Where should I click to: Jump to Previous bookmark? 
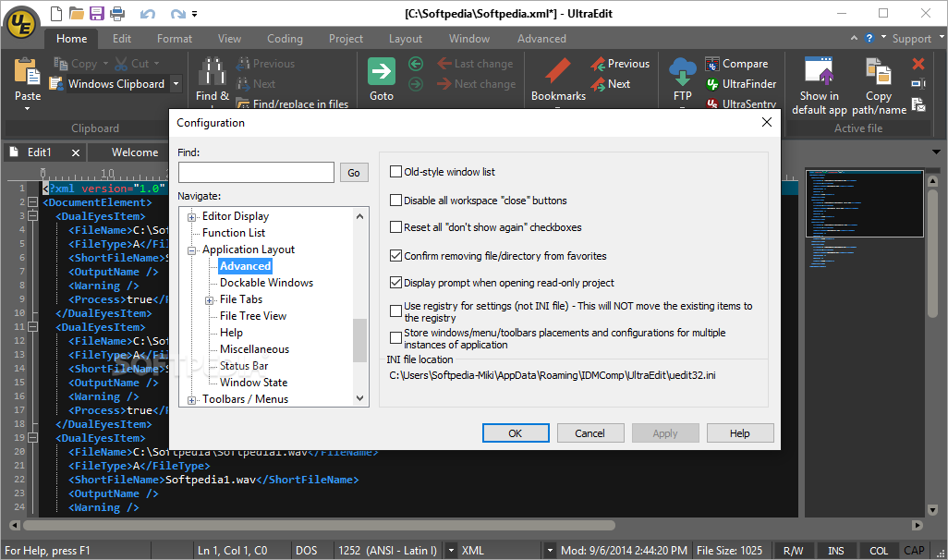point(620,64)
